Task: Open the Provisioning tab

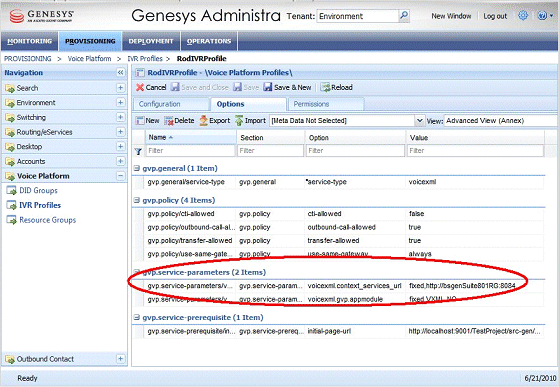Action: coord(90,41)
